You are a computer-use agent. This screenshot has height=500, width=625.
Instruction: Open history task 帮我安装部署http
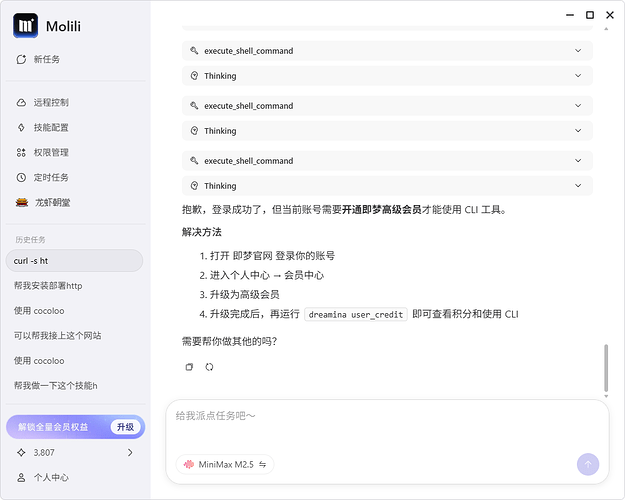point(48,285)
